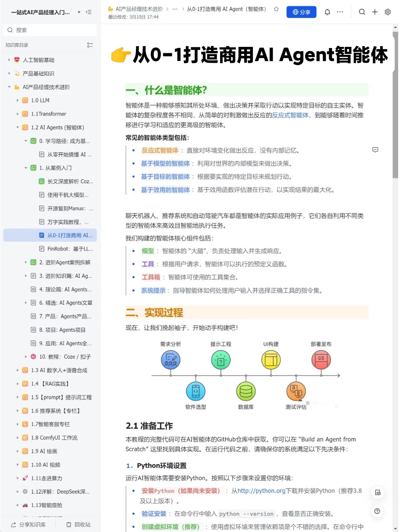Open notifications with the bell icon
This screenshot has height=532, width=399.
pos(327,12)
